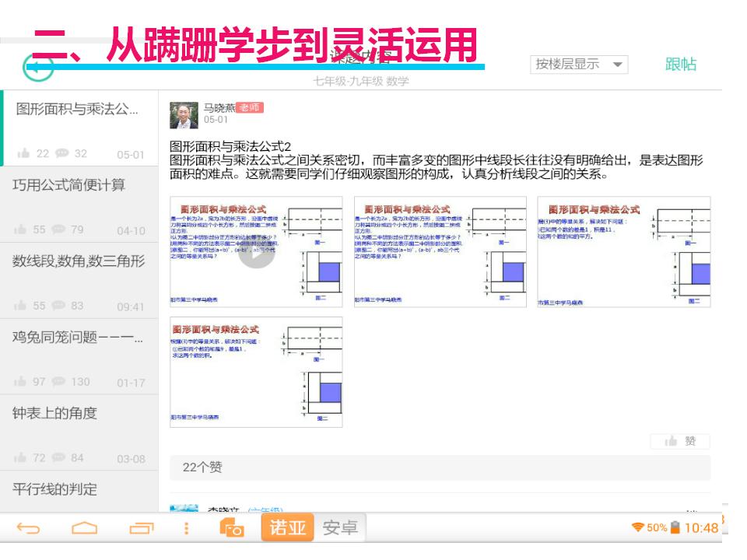747x560 pixels.
Task: Click the 跟帖 reply link
Action: pyautogui.click(x=680, y=65)
